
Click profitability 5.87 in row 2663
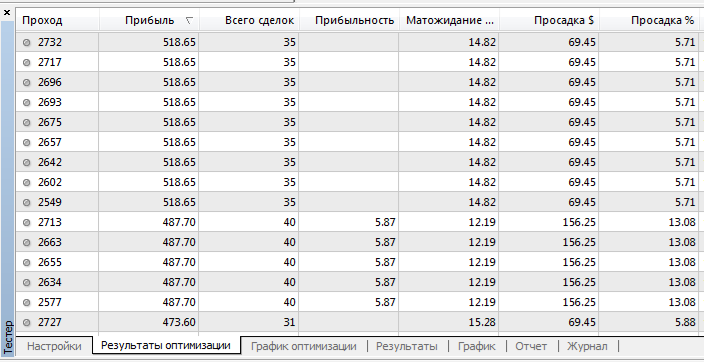pyautogui.click(x=385, y=242)
